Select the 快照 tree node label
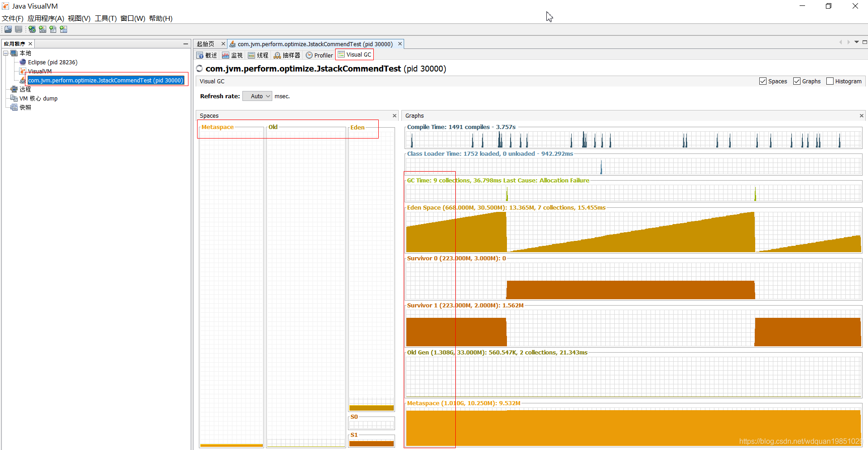868x450 pixels. click(x=25, y=107)
